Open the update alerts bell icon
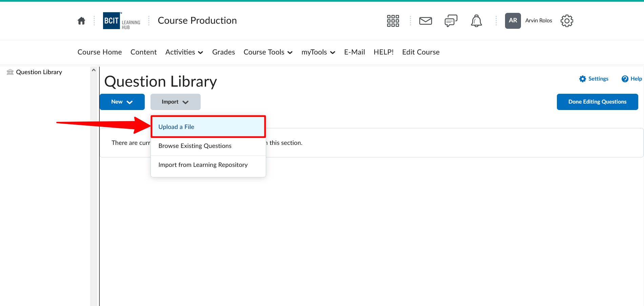The image size is (644, 306). [x=476, y=21]
